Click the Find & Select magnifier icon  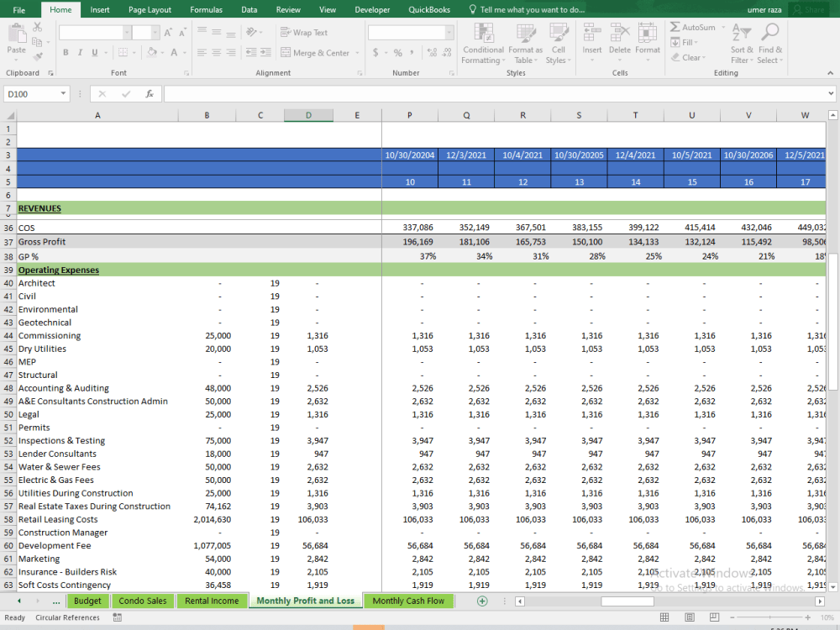[769, 33]
